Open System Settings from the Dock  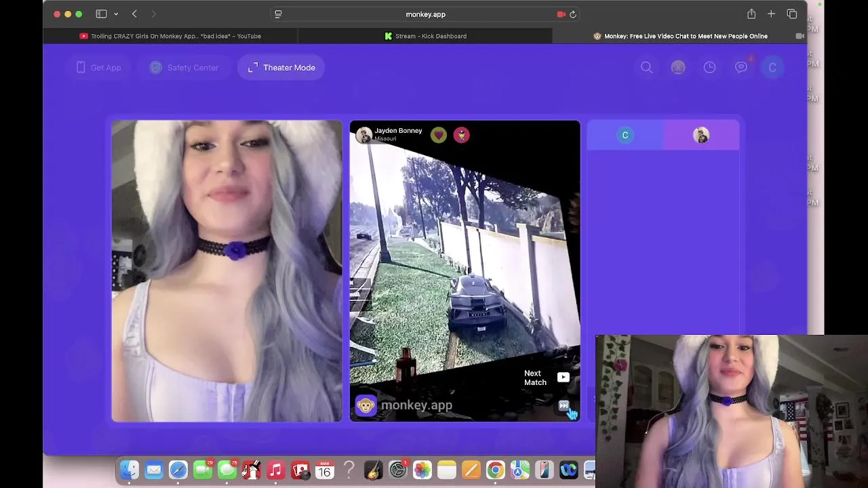(397, 470)
